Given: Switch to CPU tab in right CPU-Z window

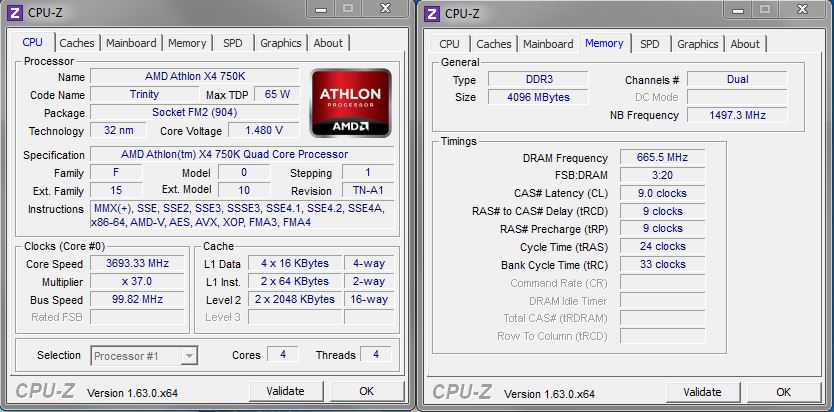Looking at the screenshot, I should (449, 44).
